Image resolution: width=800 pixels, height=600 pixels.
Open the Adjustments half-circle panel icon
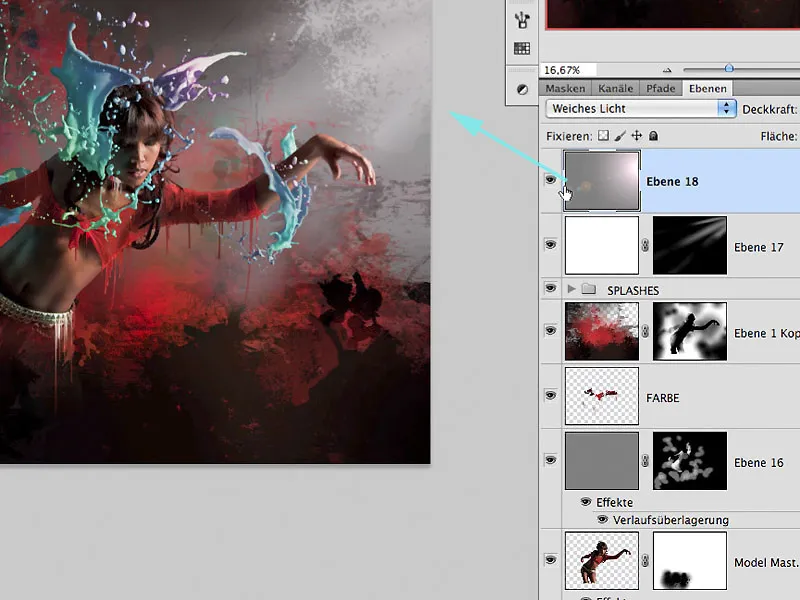click(x=522, y=89)
